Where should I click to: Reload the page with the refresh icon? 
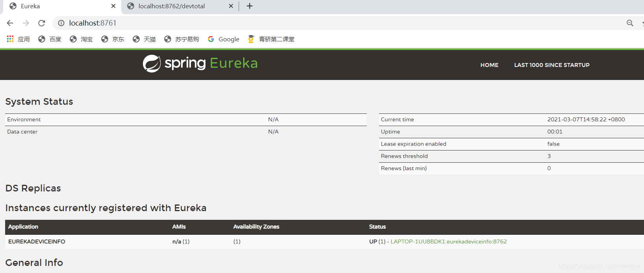pos(42,23)
